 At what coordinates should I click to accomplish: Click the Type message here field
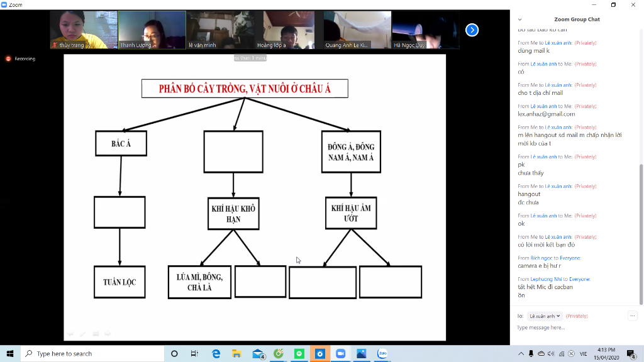[x=571, y=327]
